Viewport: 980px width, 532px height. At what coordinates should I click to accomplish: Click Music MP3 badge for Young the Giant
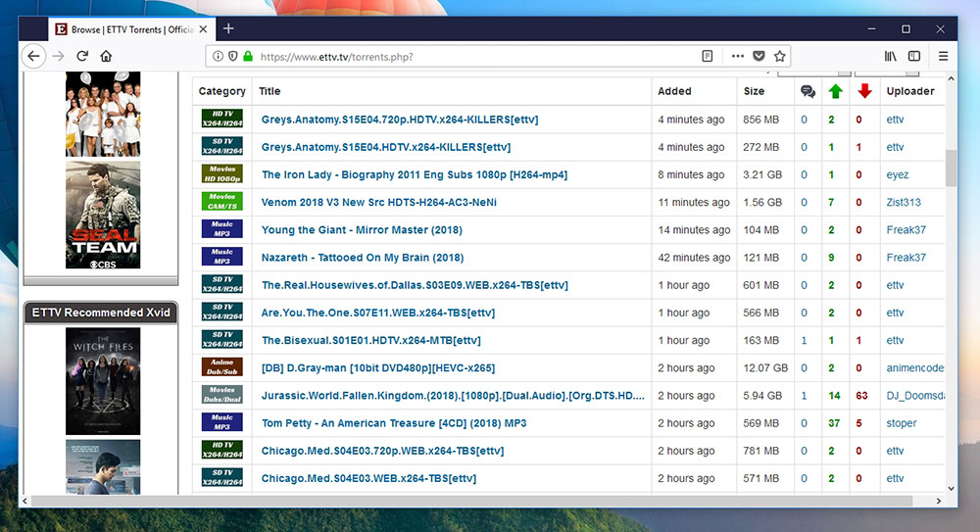pyautogui.click(x=221, y=229)
